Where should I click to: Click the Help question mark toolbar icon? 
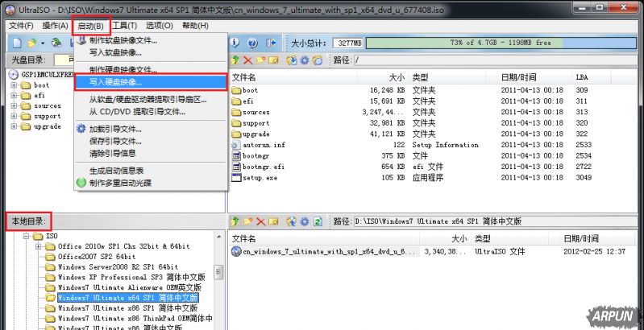pos(252,43)
